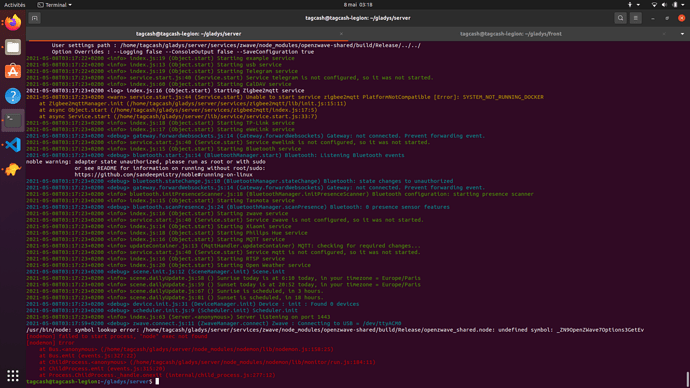The height and width of the screenshot is (388, 690).
Task: Click the 'User settings path' line
Action: click(x=236, y=45)
